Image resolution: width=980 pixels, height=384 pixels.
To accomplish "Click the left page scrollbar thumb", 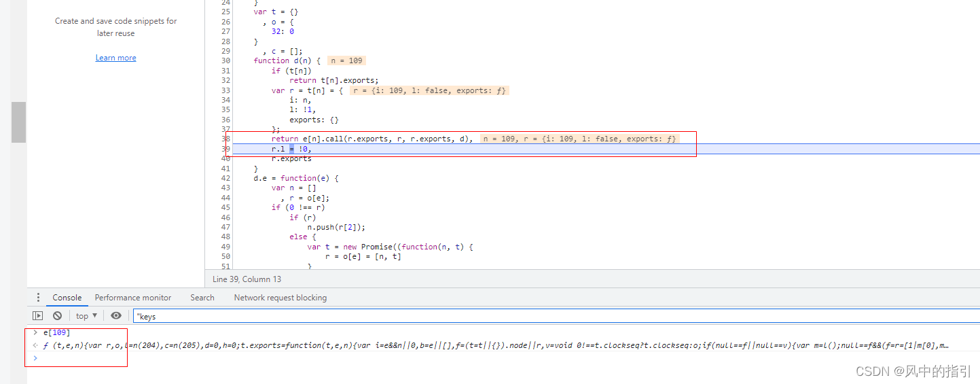I will point(19,122).
